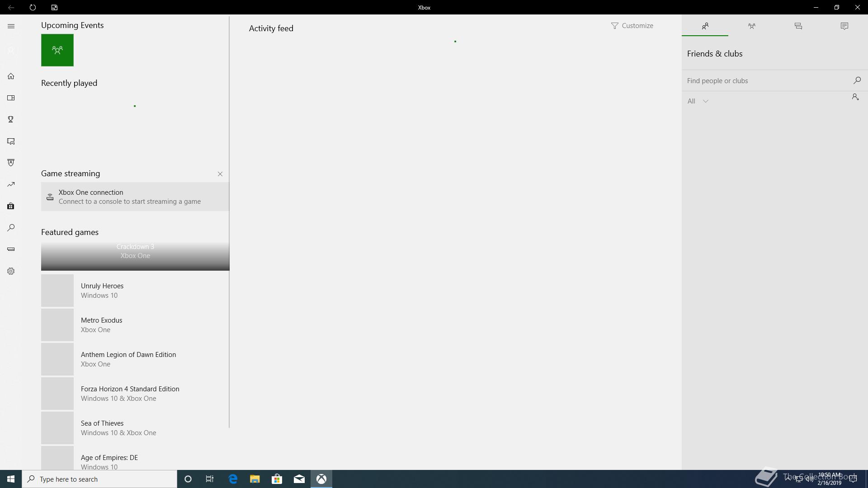This screenshot has width=868, height=488.
Task: Click the taskbar search box
Action: tap(99, 479)
